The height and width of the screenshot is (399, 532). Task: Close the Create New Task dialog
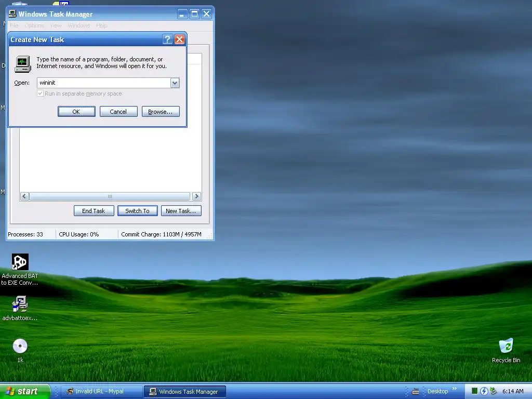179,39
